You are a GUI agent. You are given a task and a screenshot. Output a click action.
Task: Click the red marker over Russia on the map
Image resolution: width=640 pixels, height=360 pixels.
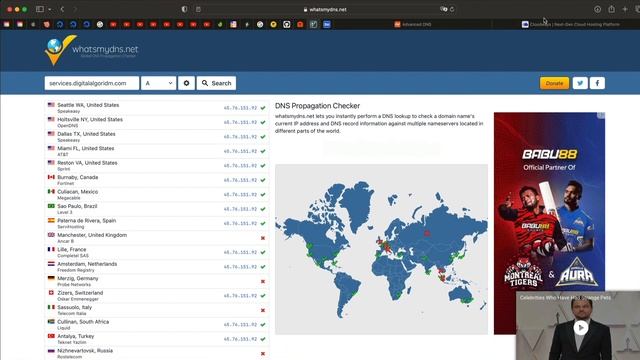click(x=427, y=233)
